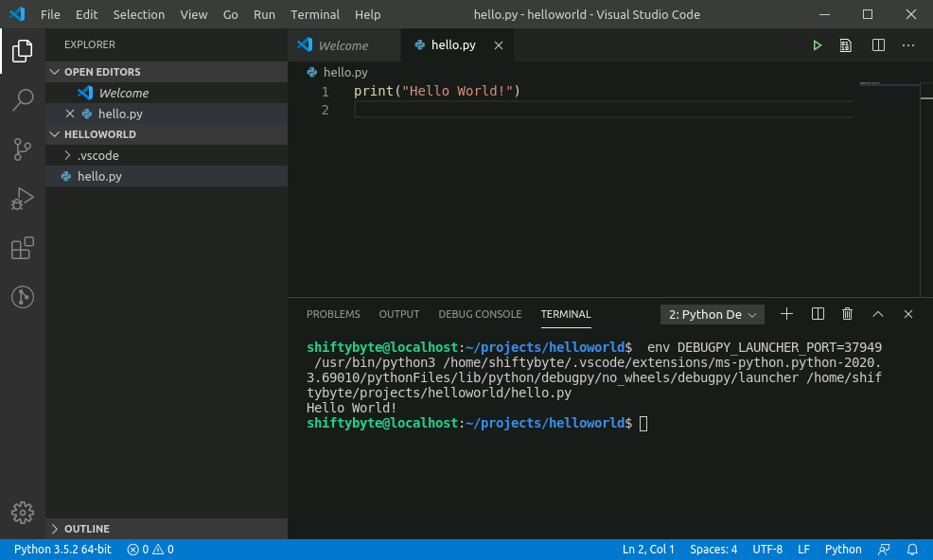
Task: Open the Selection menu
Action: (x=139, y=14)
